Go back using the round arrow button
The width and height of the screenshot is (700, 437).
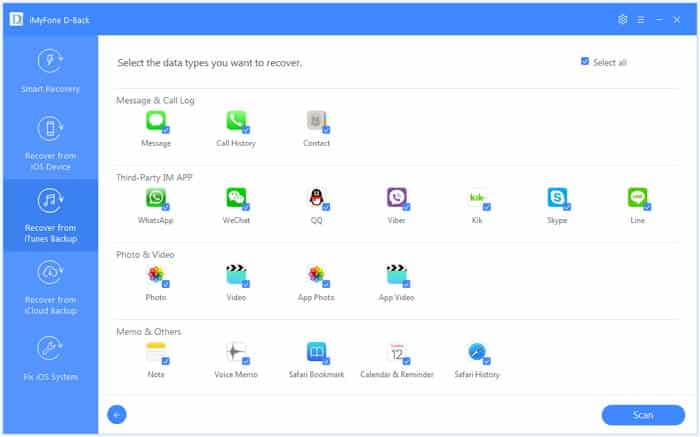coord(117,414)
